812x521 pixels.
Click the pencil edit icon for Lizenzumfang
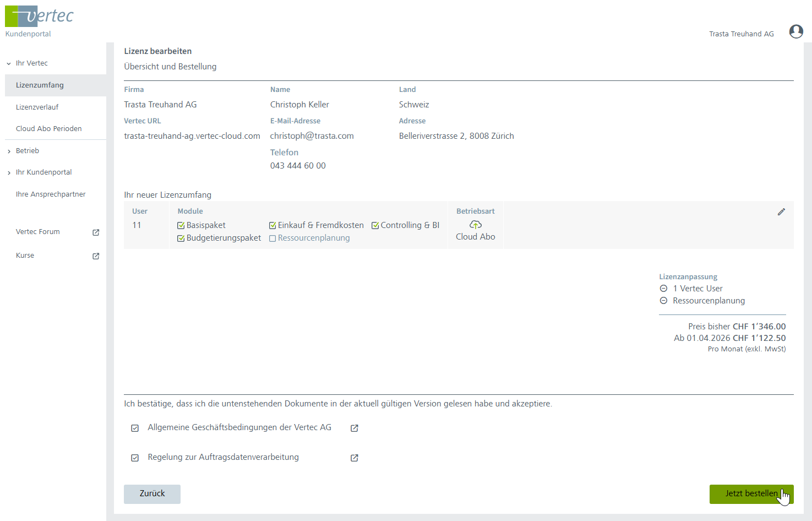781,212
